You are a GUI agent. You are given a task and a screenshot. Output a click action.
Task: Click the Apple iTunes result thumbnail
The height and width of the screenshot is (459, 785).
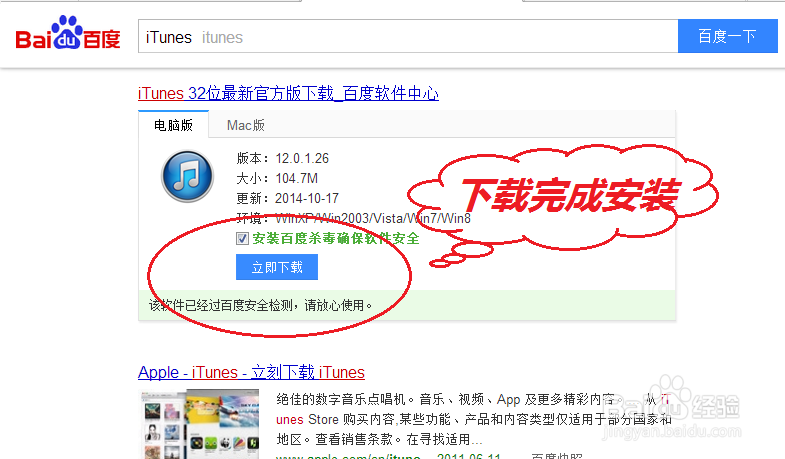[199, 424]
